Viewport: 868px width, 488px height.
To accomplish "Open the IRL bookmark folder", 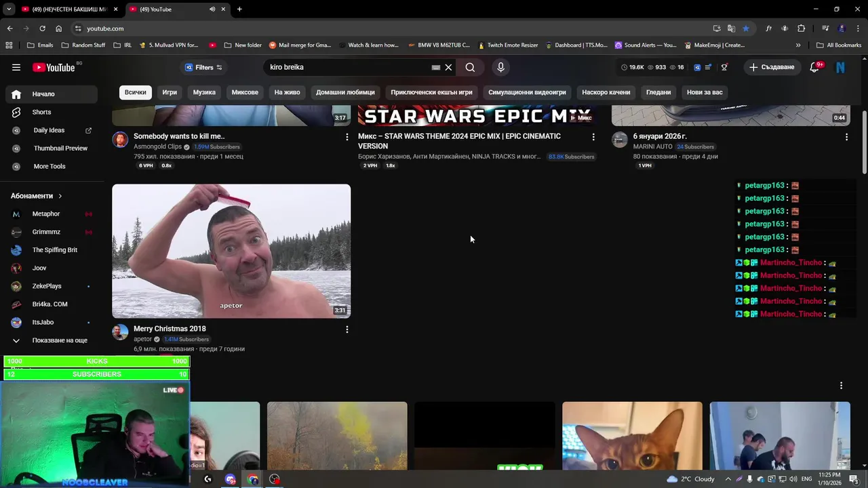I will coord(123,45).
